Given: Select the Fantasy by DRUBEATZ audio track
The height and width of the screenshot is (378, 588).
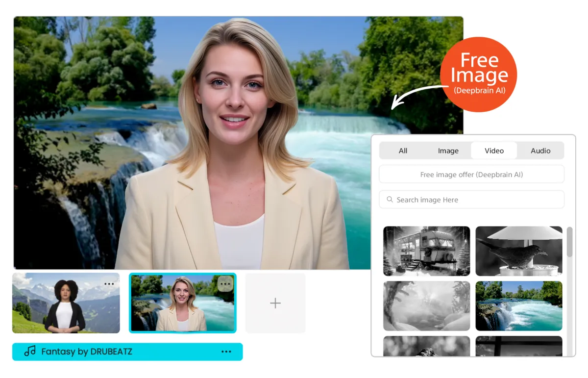Looking at the screenshot, I should (127, 352).
